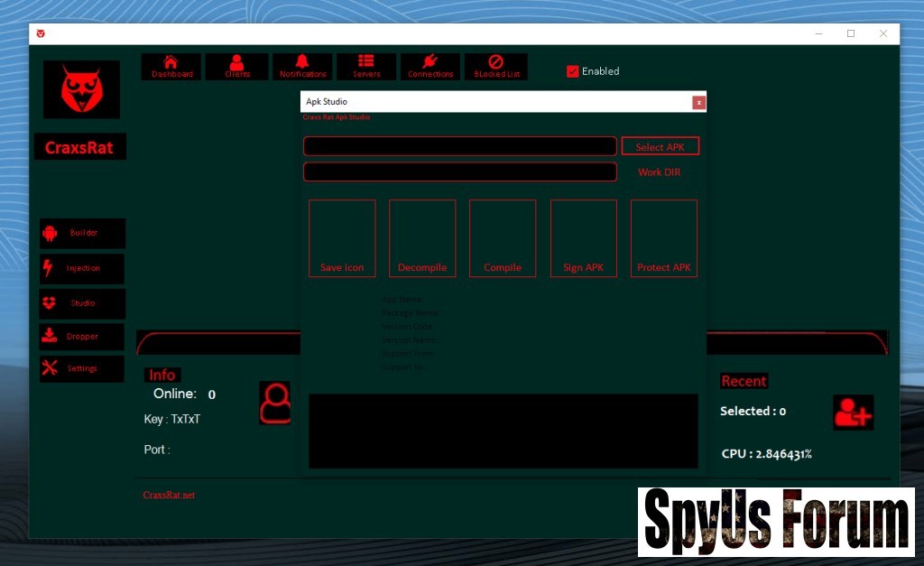Click the user profile icon beside Online
Screen dimensions: 924x566
pyautogui.click(x=275, y=403)
